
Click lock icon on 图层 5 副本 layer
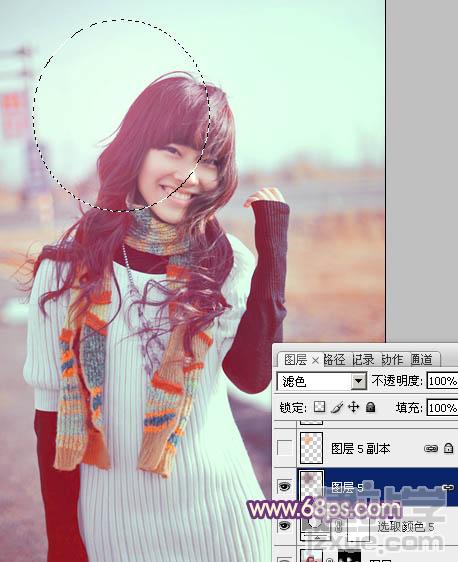[449, 448]
